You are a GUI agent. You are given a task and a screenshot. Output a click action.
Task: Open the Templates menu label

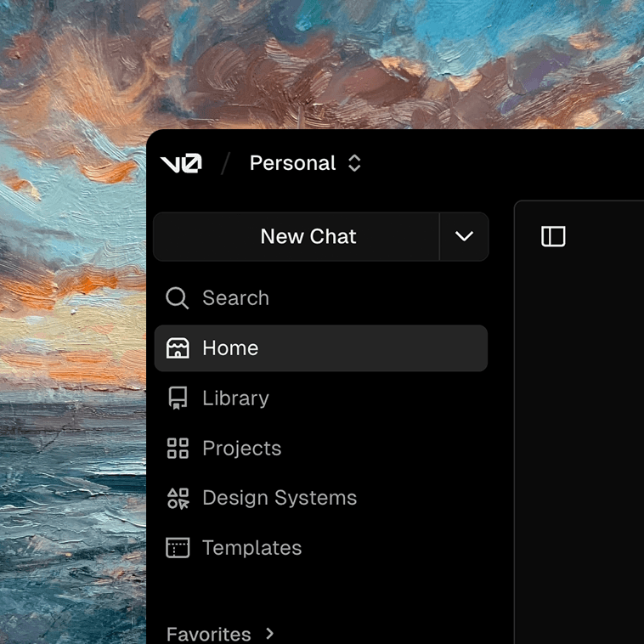click(x=252, y=548)
